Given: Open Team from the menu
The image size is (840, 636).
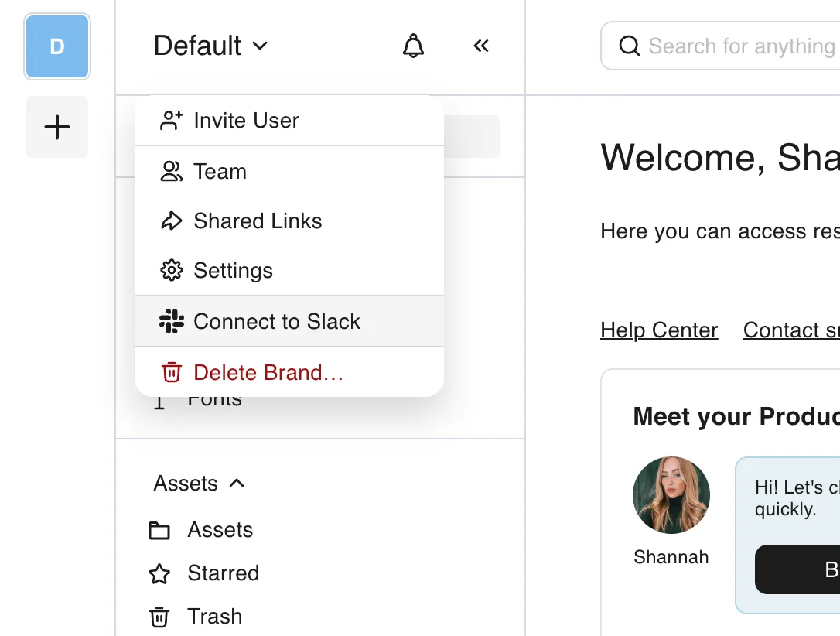Looking at the screenshot, I should click(x=289, y=172).
